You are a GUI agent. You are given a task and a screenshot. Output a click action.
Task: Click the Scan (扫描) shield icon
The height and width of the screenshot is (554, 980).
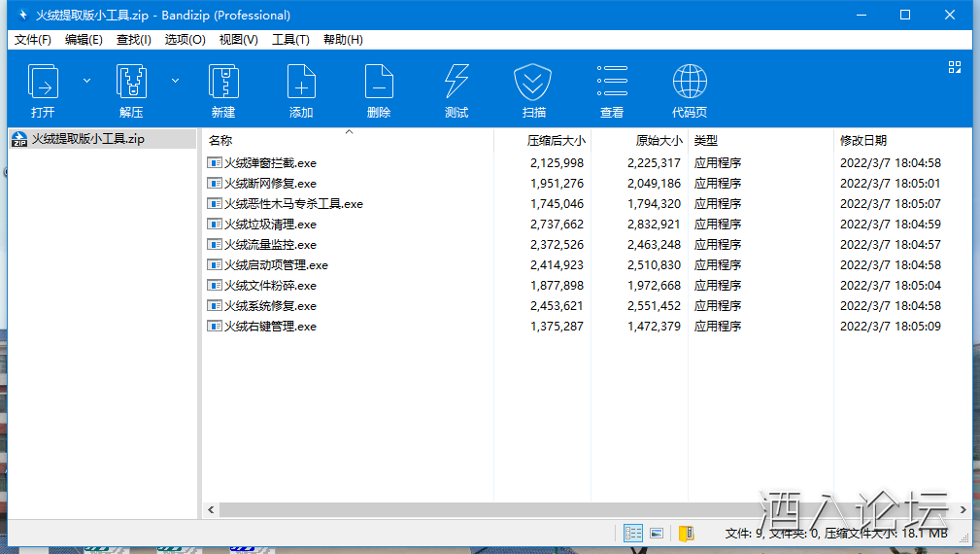[533, 82]
